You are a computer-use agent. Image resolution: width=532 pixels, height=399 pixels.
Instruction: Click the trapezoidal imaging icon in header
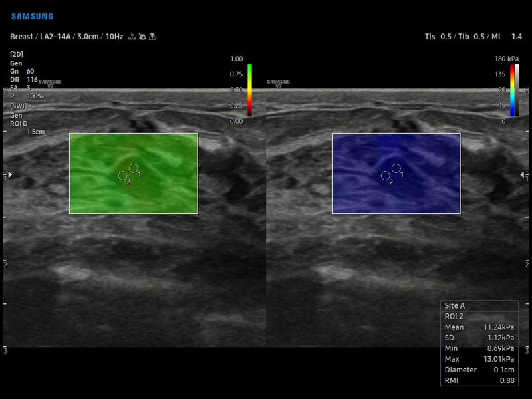point(152,36)
